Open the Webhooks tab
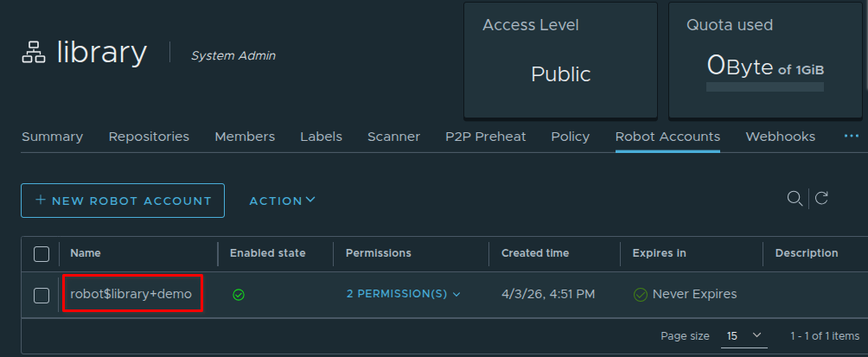The width and height of the screenshot is (868, 357). [x=780, y=137]
